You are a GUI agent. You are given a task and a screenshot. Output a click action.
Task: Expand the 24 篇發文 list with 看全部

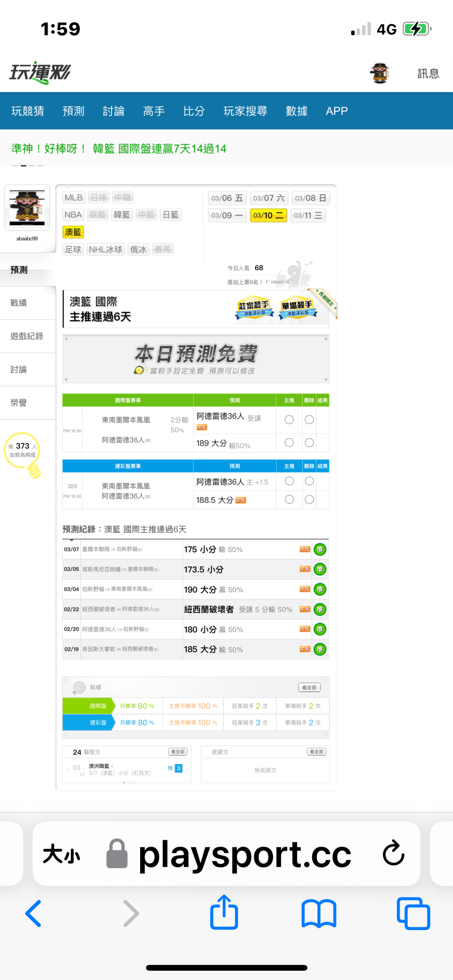click(x=178, y=752)
